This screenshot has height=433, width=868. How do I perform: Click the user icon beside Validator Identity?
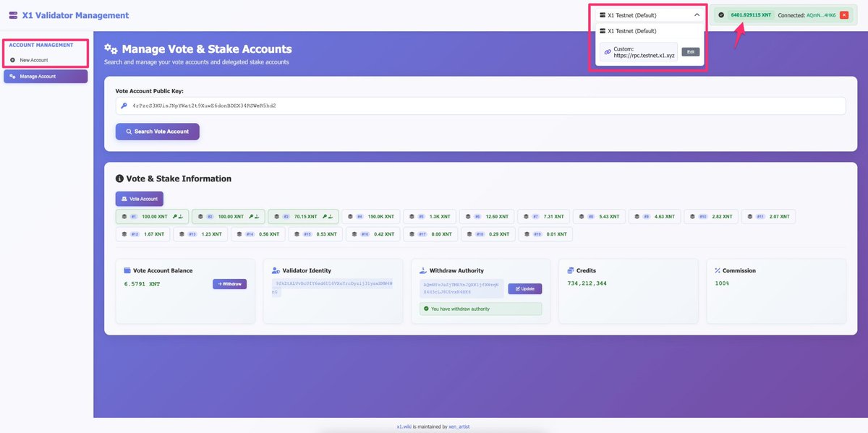[276, 270]
